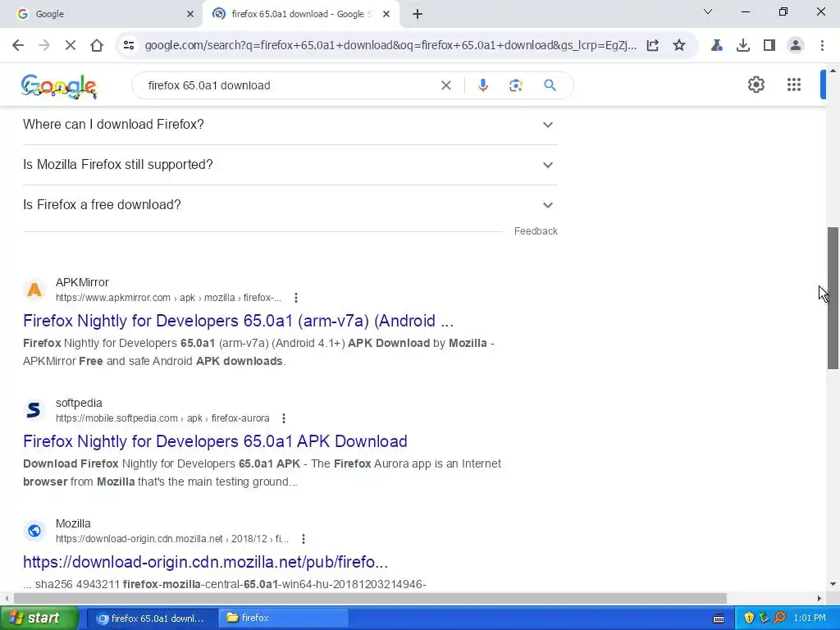Click the security shield tray icon
Viewport: 840px width, 630px height.
pyautogui.click(x=748, y=618)
